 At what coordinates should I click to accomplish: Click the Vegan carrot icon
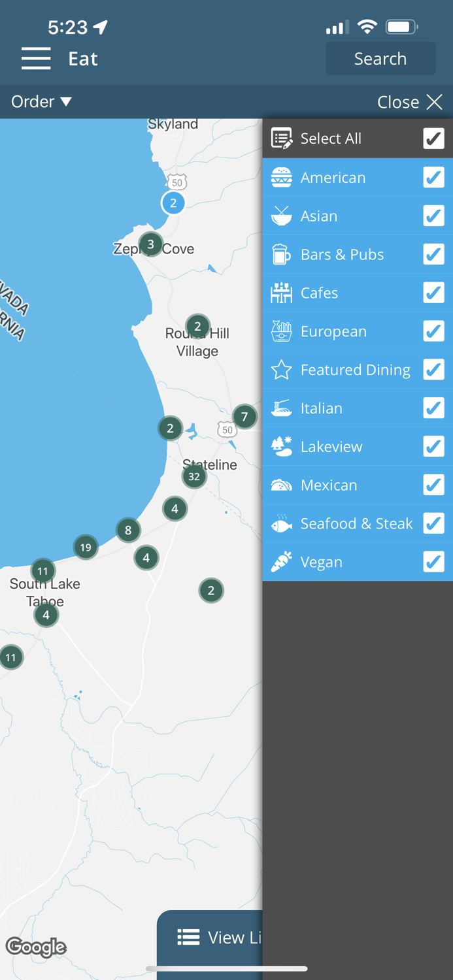[281, 562]
